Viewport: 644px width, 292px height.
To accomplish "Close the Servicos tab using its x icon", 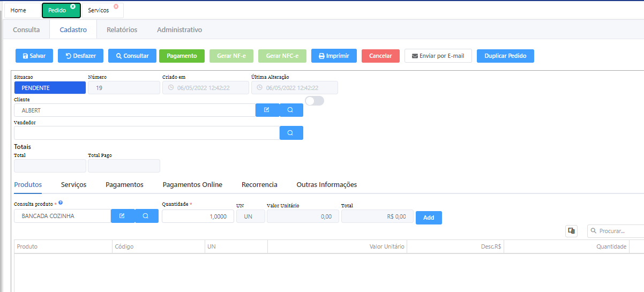I will pyautogui.click(x=116, y=6).
